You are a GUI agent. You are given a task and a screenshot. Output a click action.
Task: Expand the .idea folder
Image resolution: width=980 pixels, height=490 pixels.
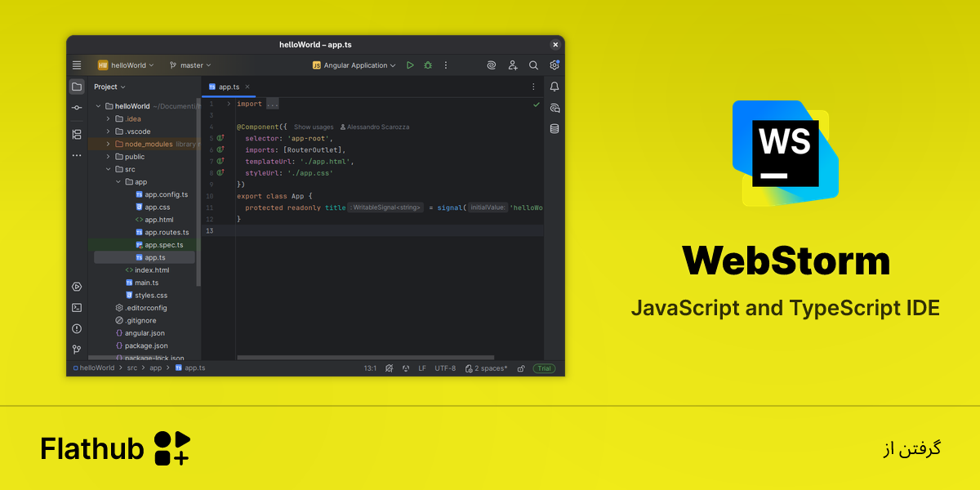coord(108,118)
